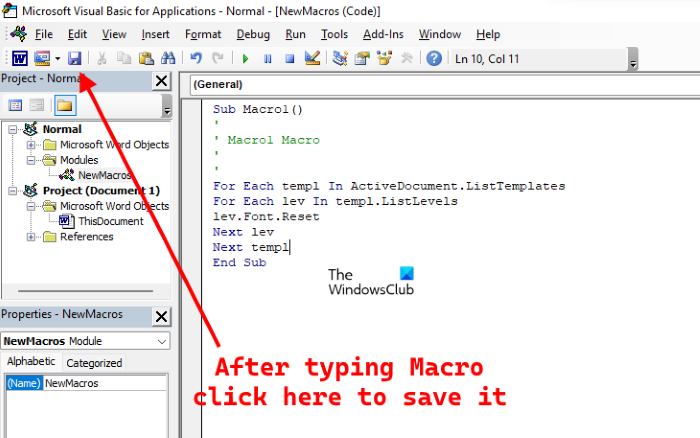Click the Break pause icon

tap(267, 58)
